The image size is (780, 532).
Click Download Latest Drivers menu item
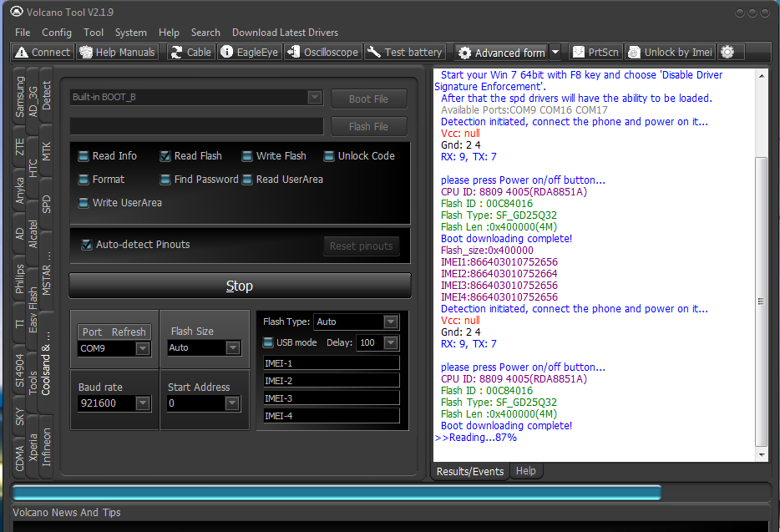(x=285, y=33)
